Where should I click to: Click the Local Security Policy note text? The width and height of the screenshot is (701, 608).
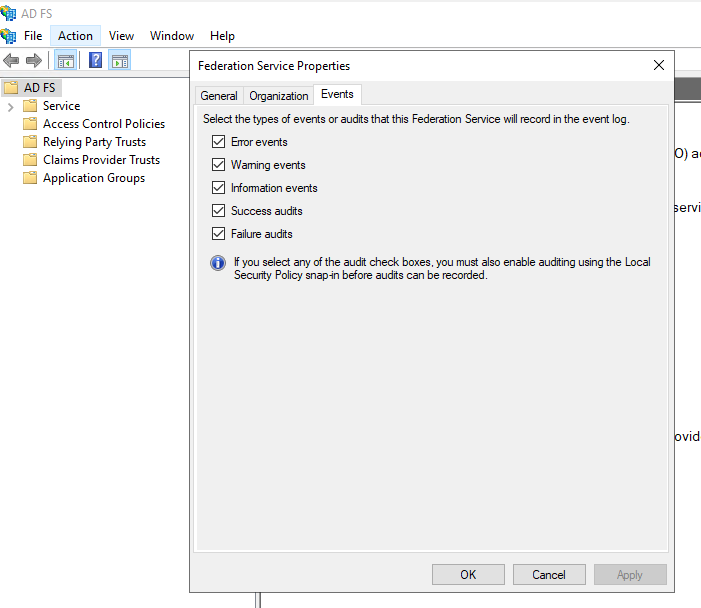point(442,268)
